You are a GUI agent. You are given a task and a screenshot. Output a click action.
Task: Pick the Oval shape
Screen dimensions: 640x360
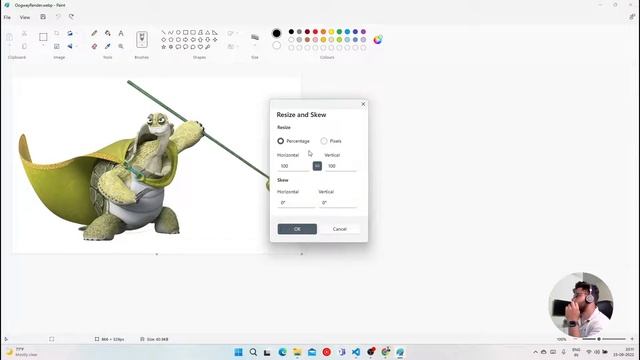[x=178, y=32]
